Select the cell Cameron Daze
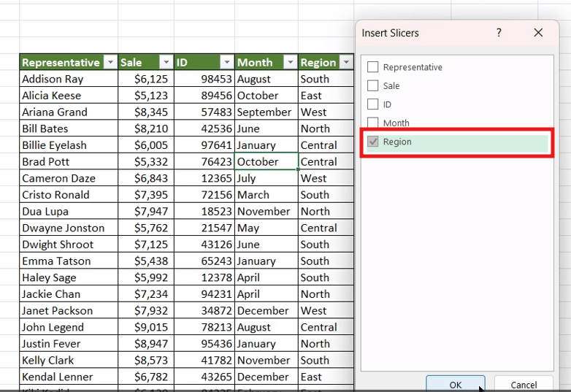 click(69, 178)
